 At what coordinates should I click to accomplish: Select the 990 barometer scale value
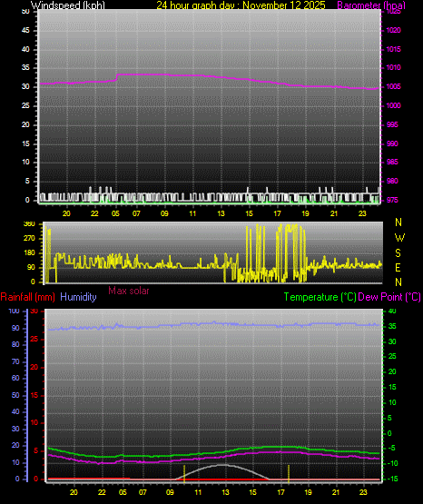pyautogui.click(x=392, y=143)
